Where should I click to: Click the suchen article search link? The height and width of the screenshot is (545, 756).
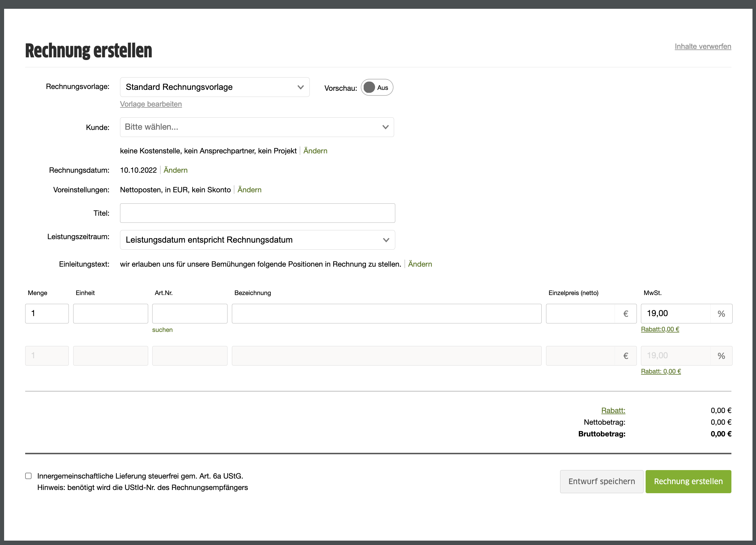162,330
